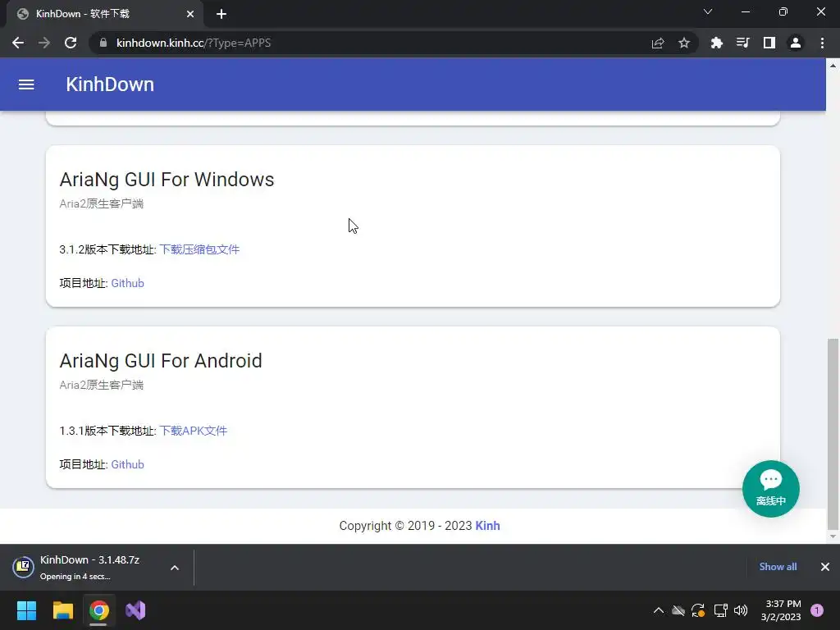Click the page vertical scrollbar thumb
The image size is (840, 630).
[x=833, y=433]
